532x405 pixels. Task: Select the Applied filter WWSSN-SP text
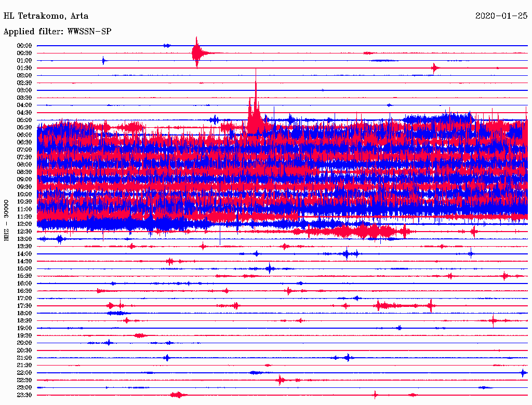click(57, 32)
